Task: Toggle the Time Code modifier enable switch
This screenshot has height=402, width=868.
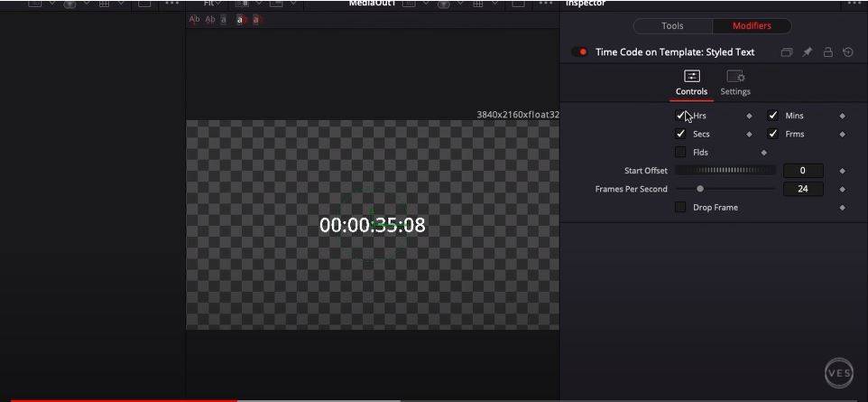Action: click(x=579, y=52)
